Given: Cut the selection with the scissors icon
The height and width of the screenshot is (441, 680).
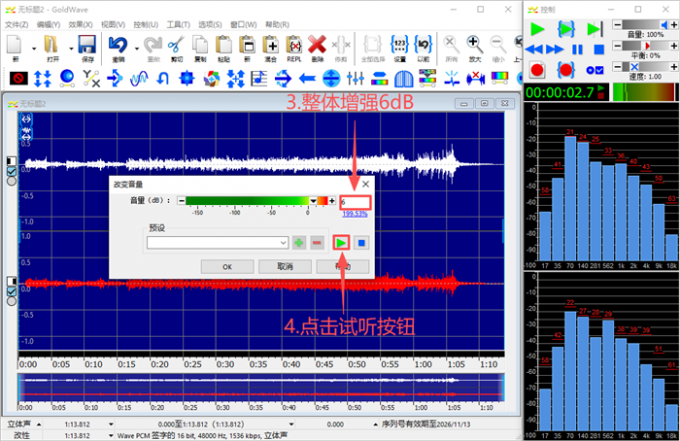Looking at the screenshot, I should coord(177,46).
